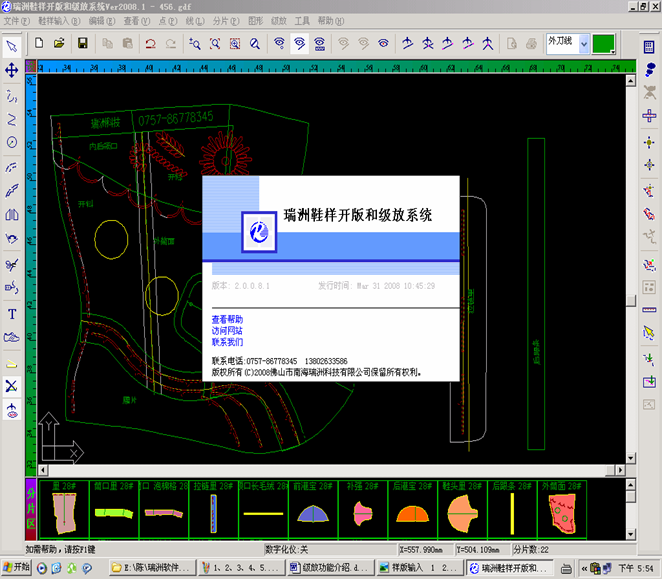
Task: Click the Undo red arrow icon
Action: pos(150,44)
